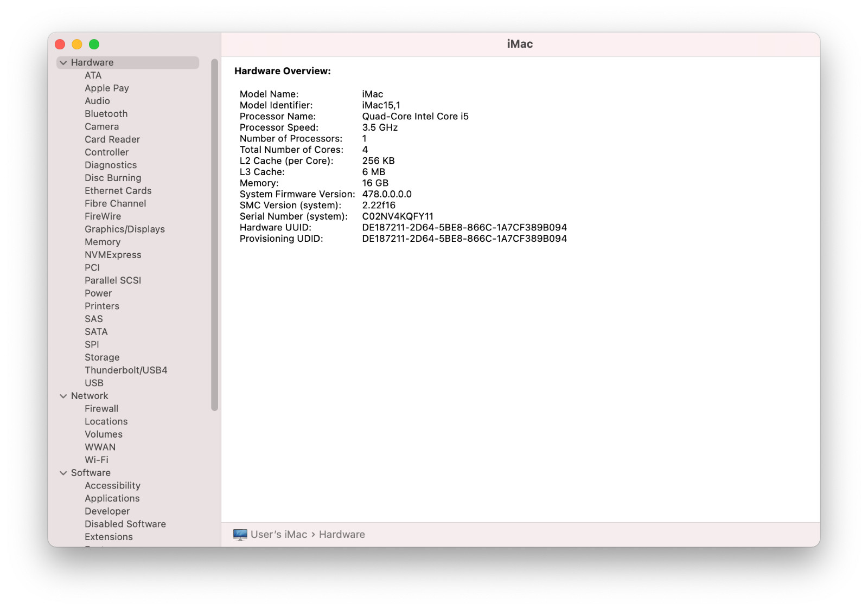Select Applications in the sidebar
Image resolution: width=868 pixels, height=610 pixels.
pos(112,499)
